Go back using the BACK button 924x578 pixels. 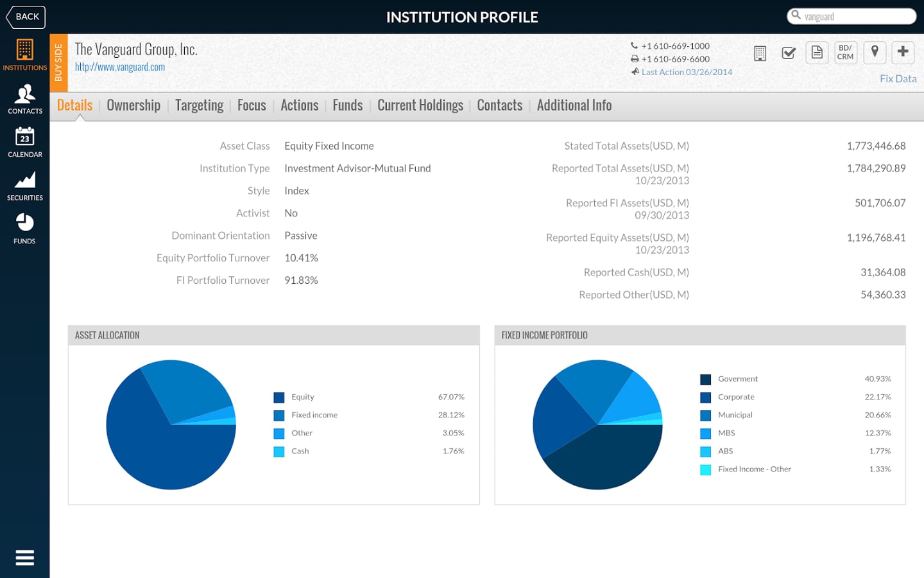26,17
